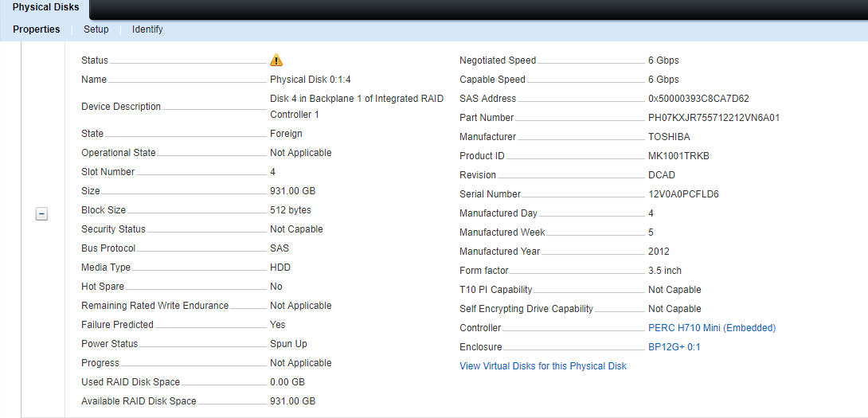Click the Spun Up power status
The height and width of the screenshot is (418, 868).
pos(288,344)
